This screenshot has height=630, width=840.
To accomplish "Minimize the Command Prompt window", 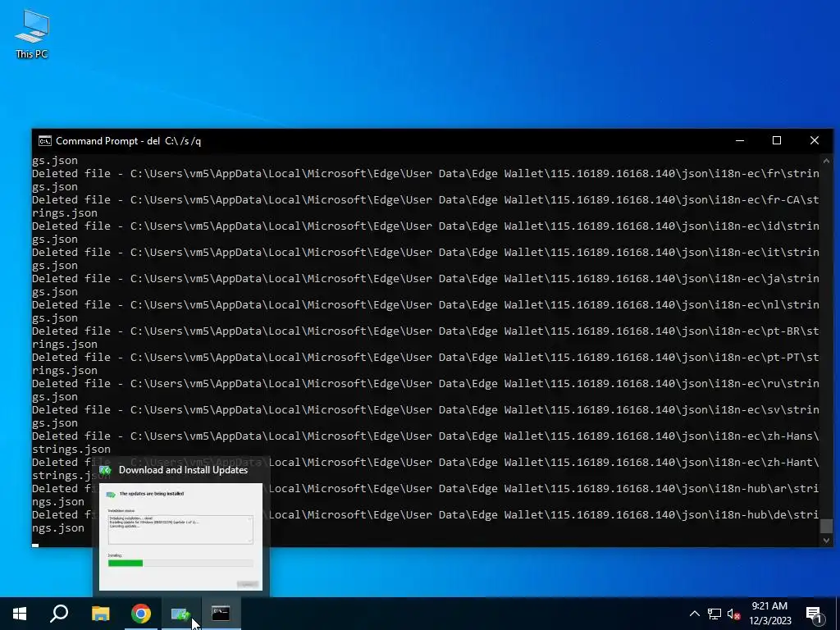I will pos(740,141).
